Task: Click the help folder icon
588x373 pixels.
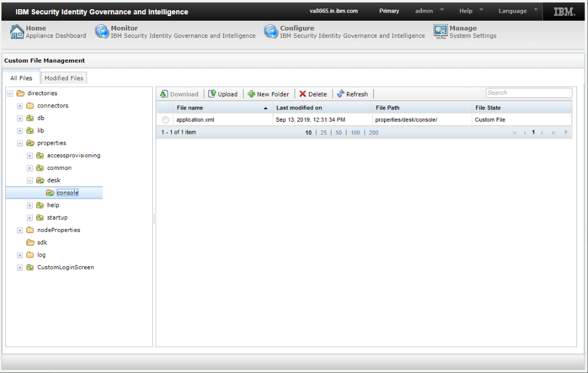Action: tap(40, 205)
